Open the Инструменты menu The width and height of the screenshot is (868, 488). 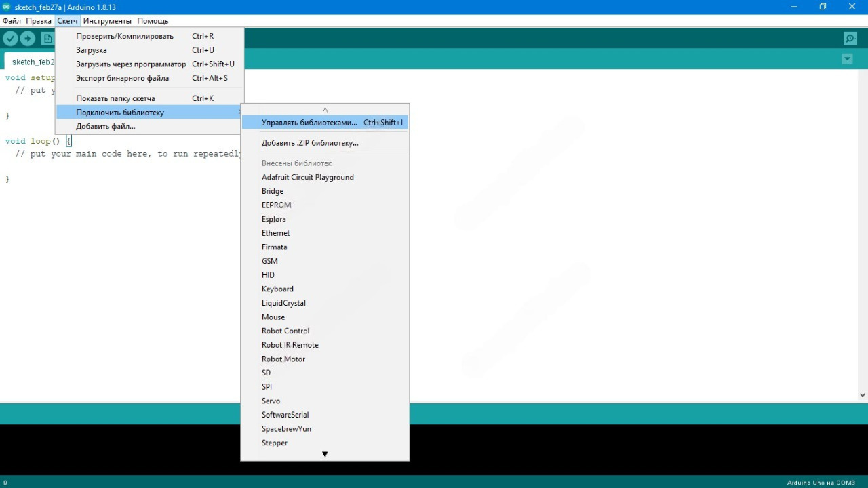pyautogui.click(x=107, y=21)
